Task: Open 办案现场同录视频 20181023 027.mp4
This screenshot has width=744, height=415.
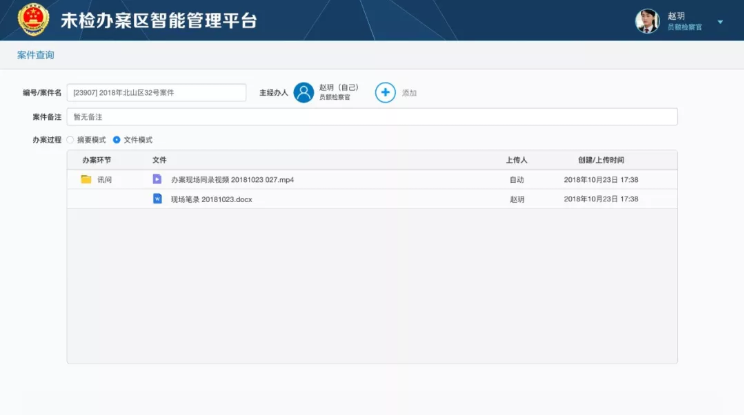Action: [x=232, y=180]
